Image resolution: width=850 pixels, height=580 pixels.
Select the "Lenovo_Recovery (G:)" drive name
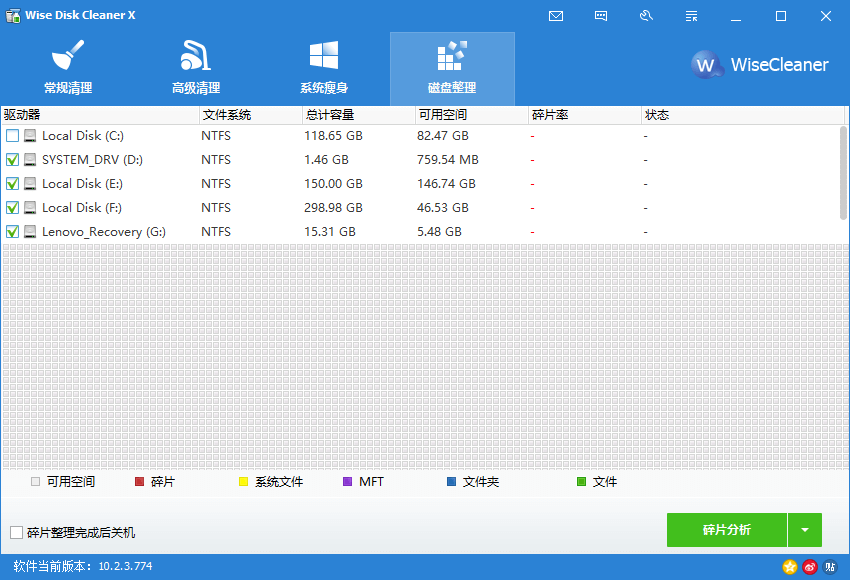[104, 232]
